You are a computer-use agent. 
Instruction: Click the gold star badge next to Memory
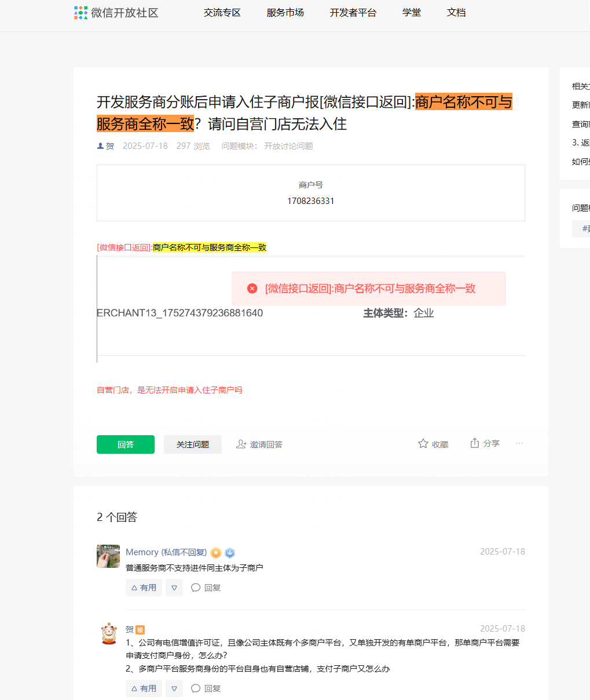click(x=216, y=553)
